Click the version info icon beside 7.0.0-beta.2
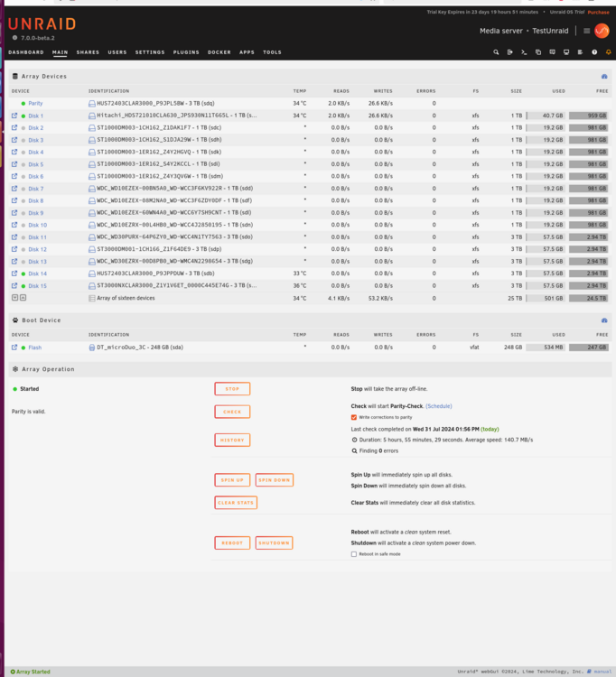Screen dimensions: 616x677 14,38
